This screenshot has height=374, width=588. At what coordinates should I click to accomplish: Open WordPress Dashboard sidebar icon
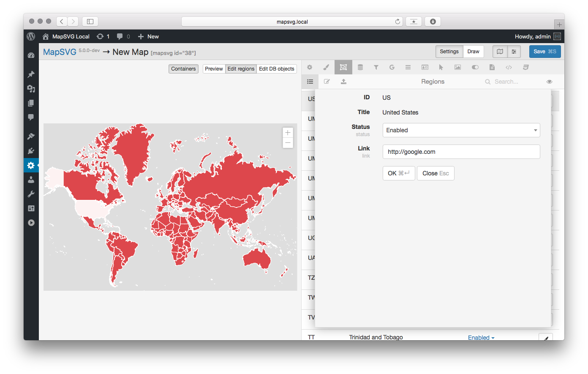31,55
